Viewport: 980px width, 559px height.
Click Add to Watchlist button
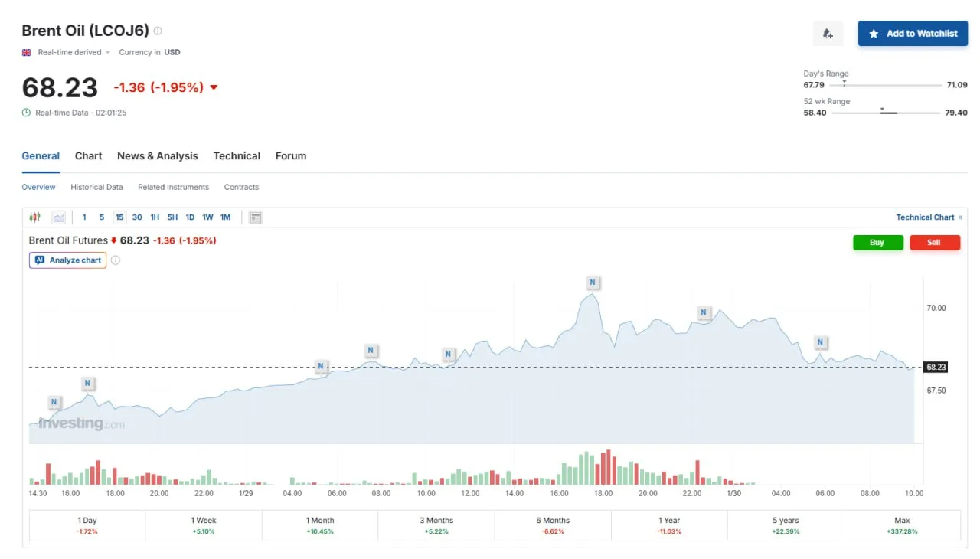913,34
